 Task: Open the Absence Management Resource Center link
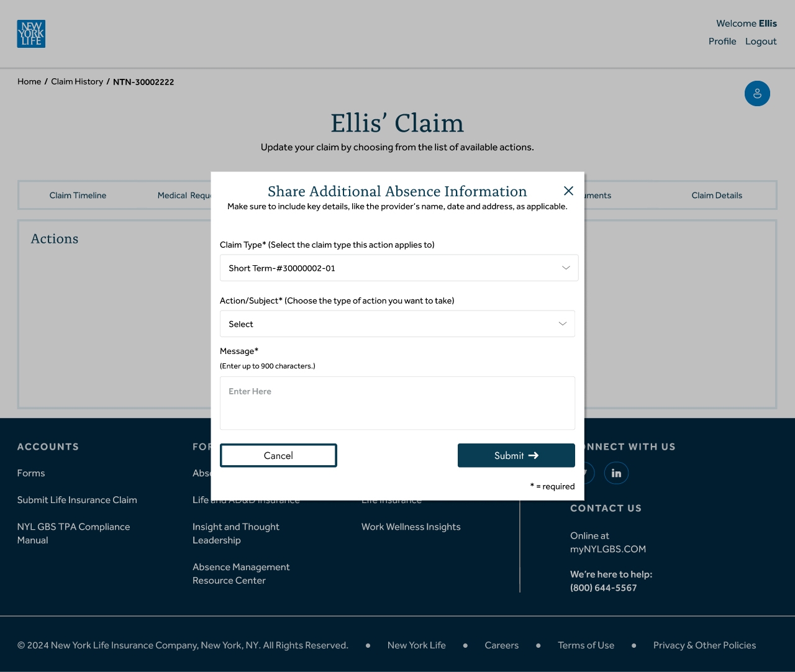tap(241, 573)
